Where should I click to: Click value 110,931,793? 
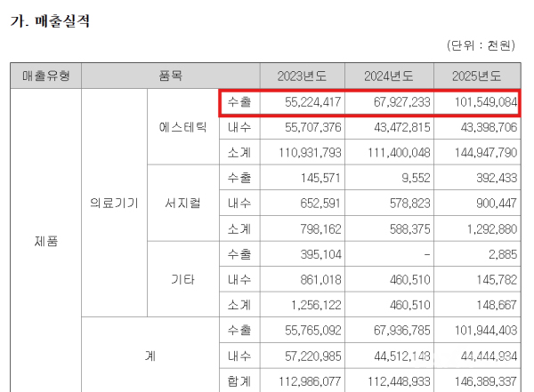[310, 153]
